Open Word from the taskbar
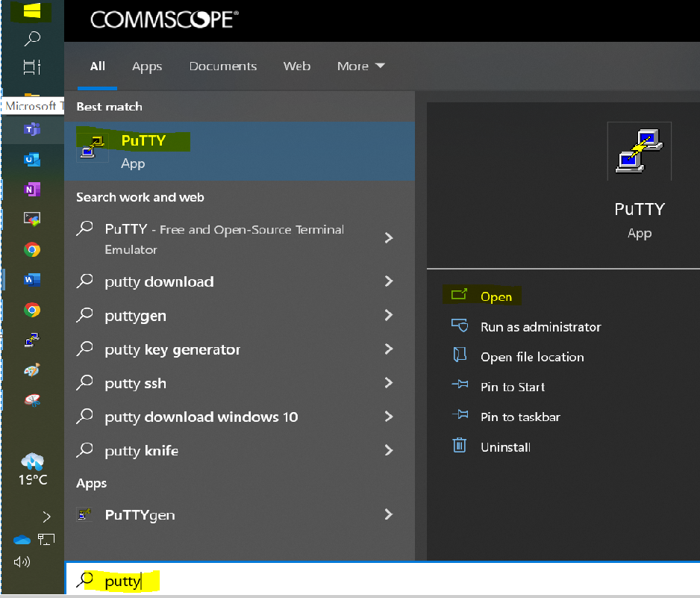This screenshot has width=700, height=598. (31, 280)
